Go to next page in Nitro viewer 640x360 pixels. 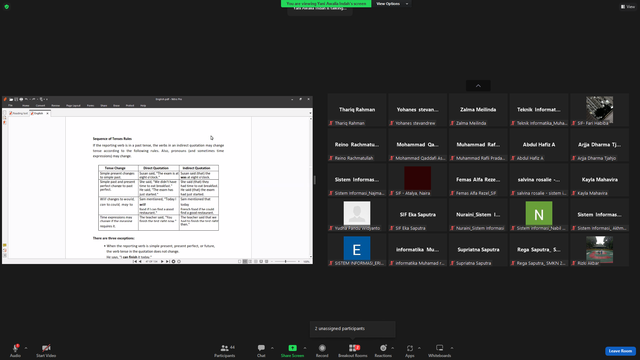162,261
